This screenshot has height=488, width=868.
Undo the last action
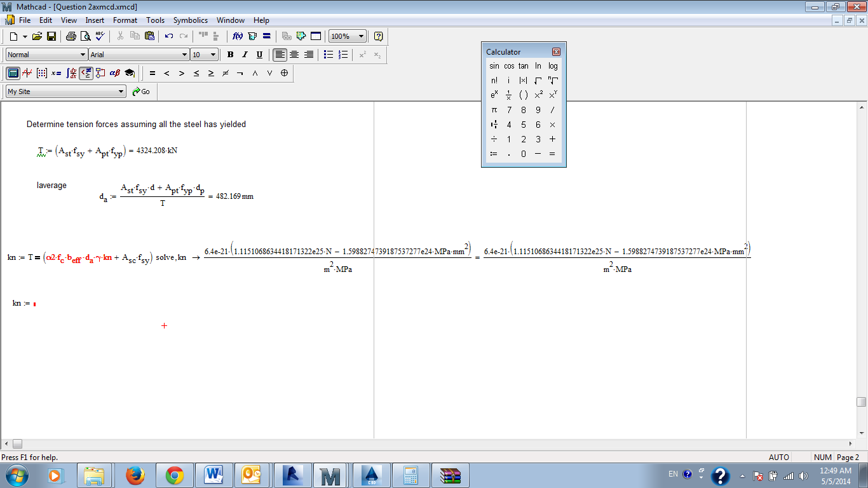point(169,36)
